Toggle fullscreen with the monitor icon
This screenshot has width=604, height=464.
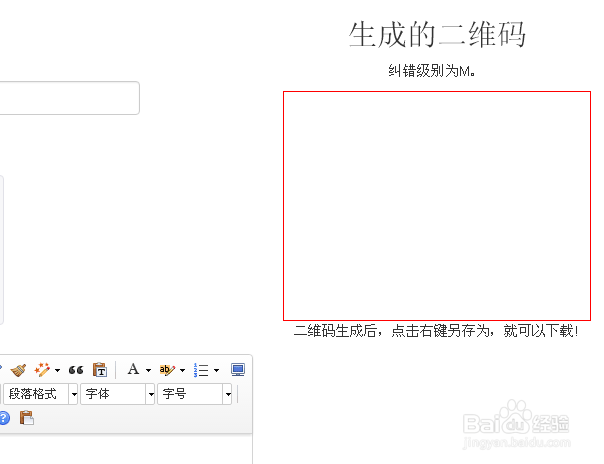click(x=238, y=370)
